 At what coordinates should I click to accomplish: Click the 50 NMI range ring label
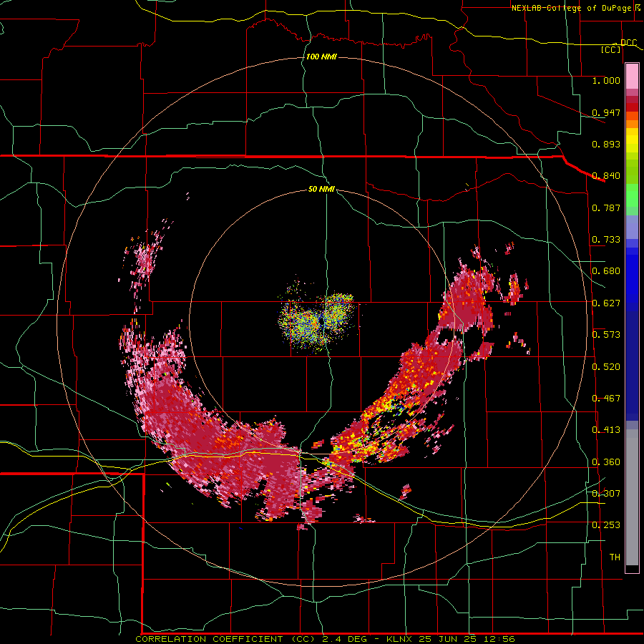coord(321,189)
